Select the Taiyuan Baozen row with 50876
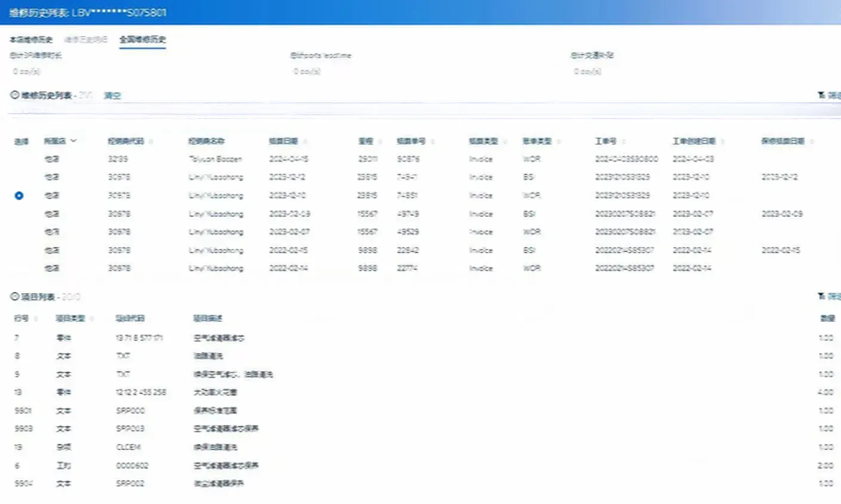 pos(19,159)
